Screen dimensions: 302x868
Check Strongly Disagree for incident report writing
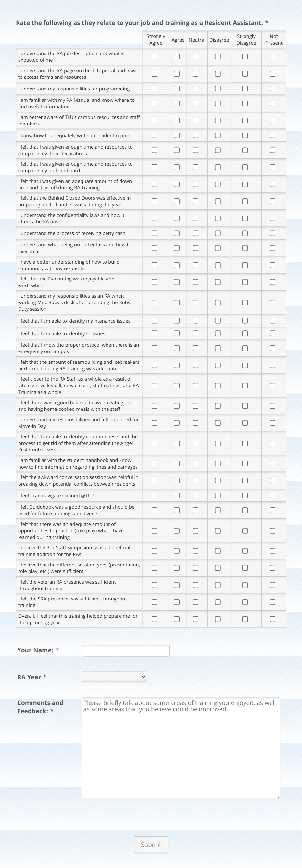pos(245,135)
